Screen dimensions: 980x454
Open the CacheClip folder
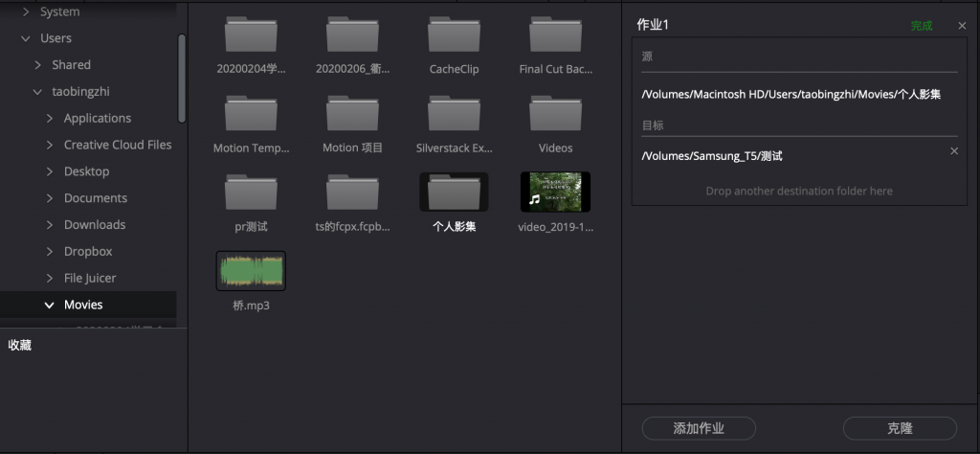coord(454,36)
